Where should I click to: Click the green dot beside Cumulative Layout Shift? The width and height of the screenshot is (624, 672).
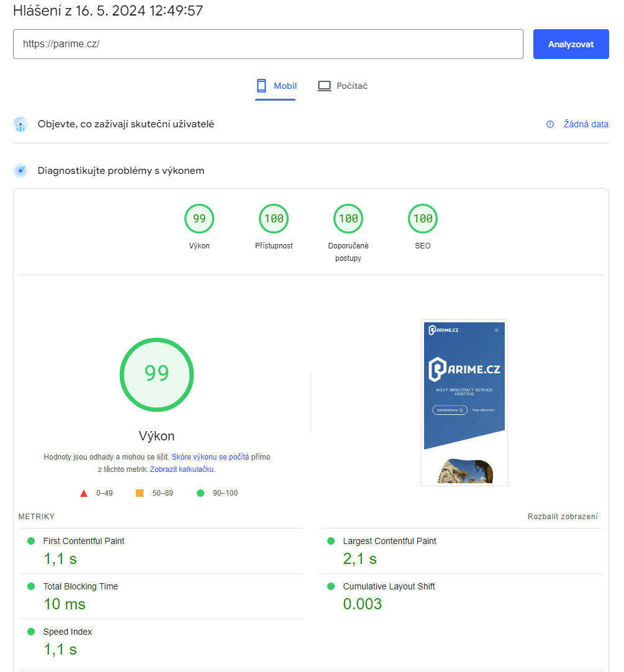331,586
